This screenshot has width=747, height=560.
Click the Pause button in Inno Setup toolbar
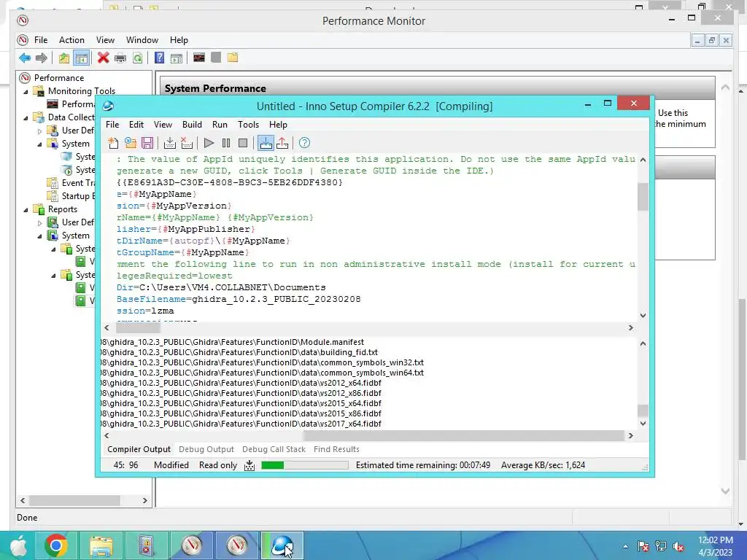click(x=226, y=143)
